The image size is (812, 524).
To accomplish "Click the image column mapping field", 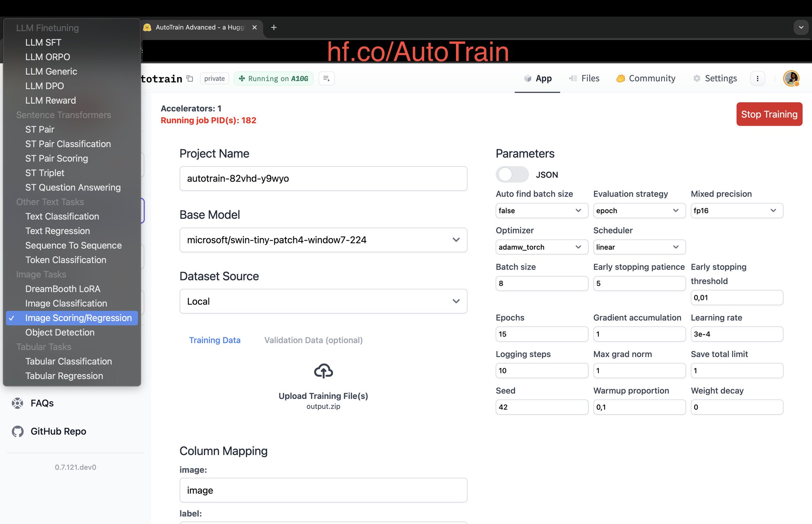I will [323, 490].
